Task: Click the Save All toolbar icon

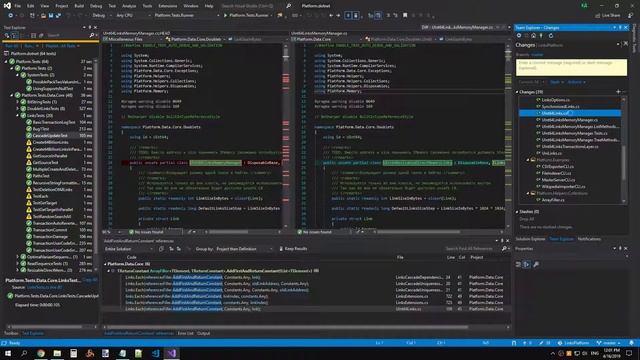Action: [x=58, y=16]
